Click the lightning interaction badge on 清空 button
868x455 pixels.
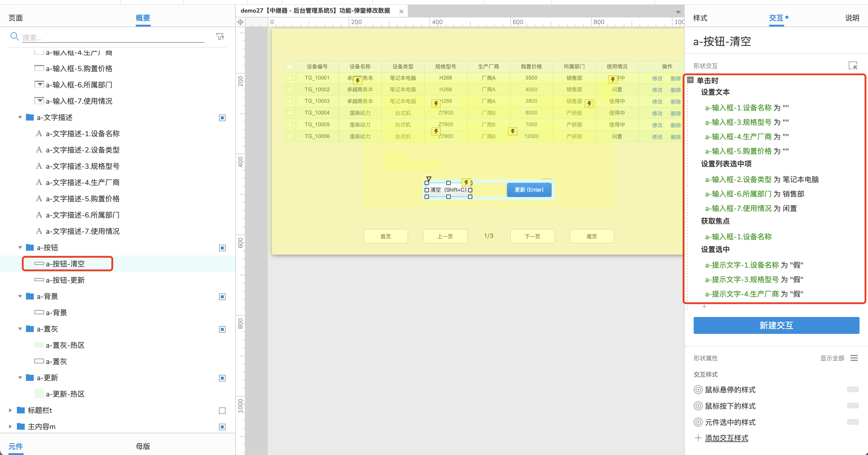coord(466,182)
